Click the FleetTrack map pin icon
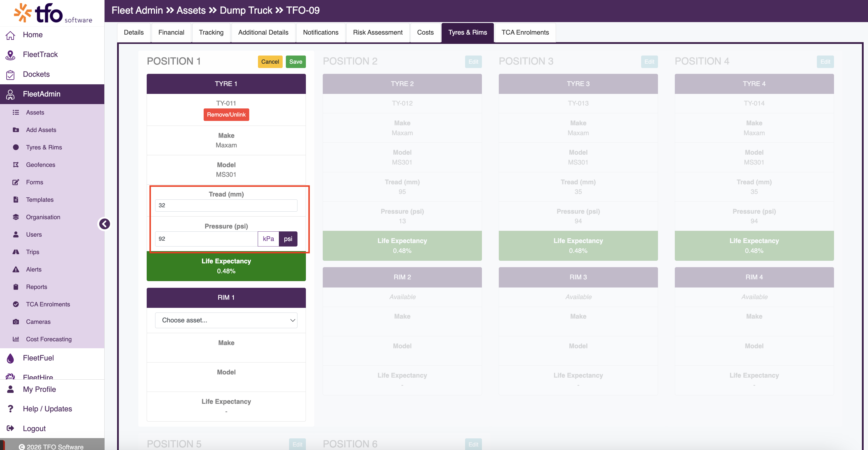 click(10, 55)
